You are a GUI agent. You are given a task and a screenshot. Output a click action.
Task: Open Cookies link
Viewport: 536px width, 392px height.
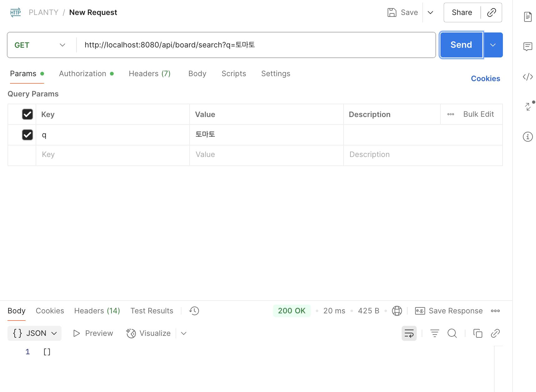(x=486, y=79)
